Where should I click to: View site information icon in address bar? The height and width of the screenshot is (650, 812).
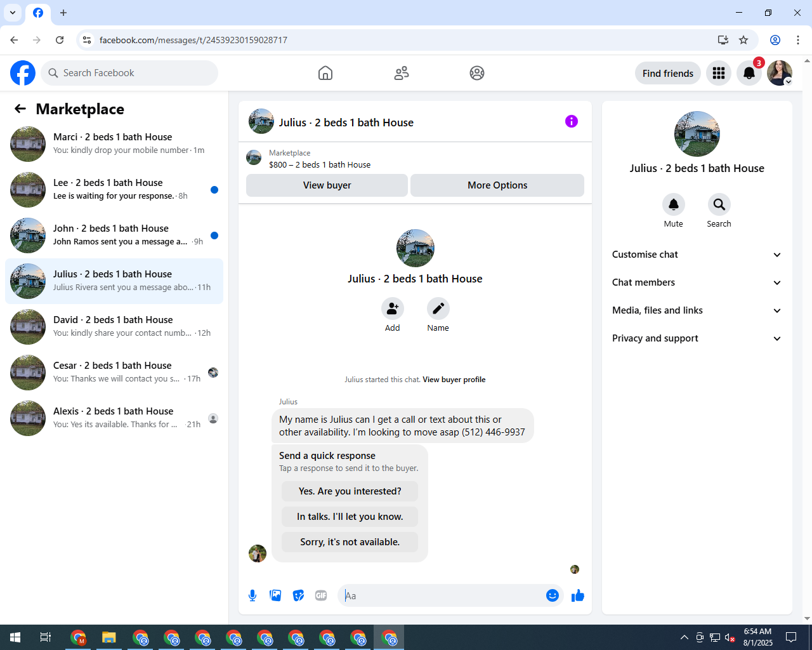87,40
